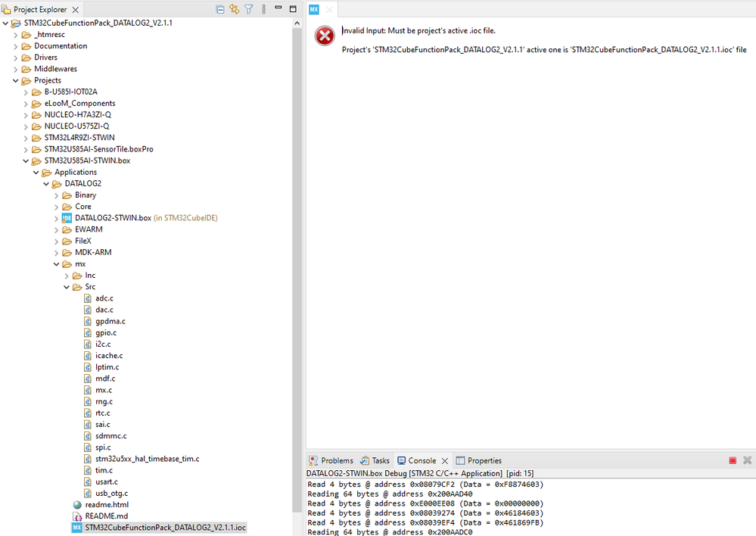This screenshot has height=536, width=756.
Task: Select stm32u5xx_hal_timebase_tim.c file
Action: [147, 459]
